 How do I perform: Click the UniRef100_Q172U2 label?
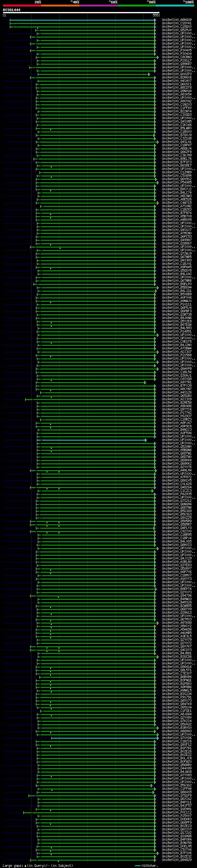coord(177,833)
